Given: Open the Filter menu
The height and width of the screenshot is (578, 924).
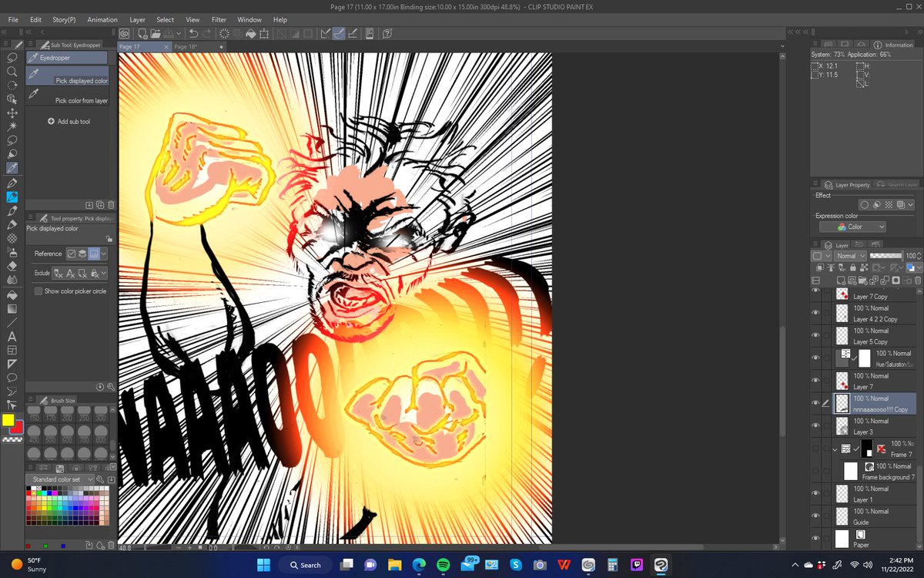Looking at the screenshot, I should click(x=219, y=19).
